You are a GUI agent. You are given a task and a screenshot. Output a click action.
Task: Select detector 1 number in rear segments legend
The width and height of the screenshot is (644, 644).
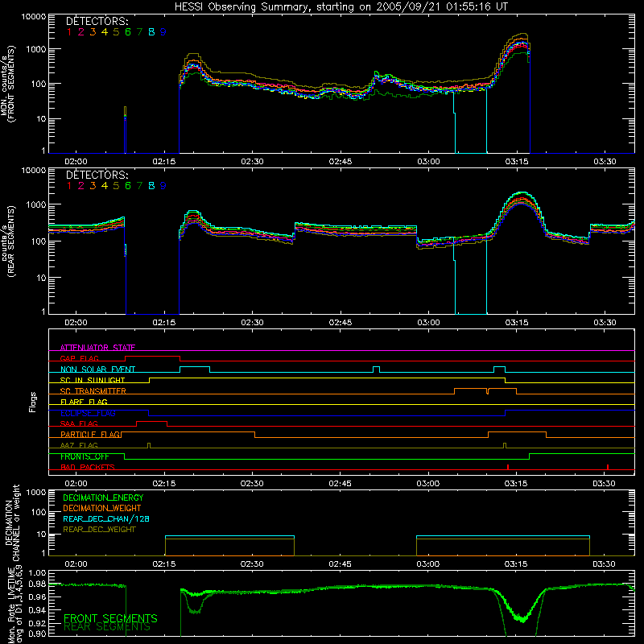click(69, 186)
